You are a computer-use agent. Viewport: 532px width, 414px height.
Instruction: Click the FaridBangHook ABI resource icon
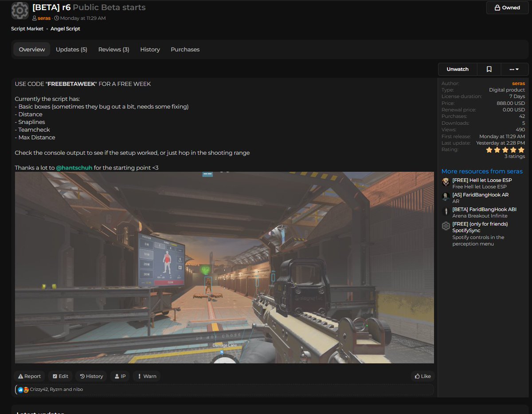446,211
